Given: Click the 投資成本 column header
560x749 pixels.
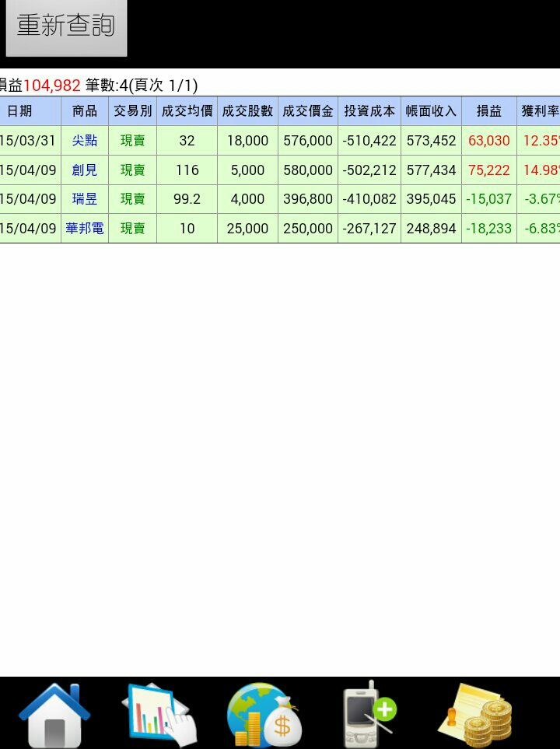Looking at the screenshot, I should click(x=369, y=110).
